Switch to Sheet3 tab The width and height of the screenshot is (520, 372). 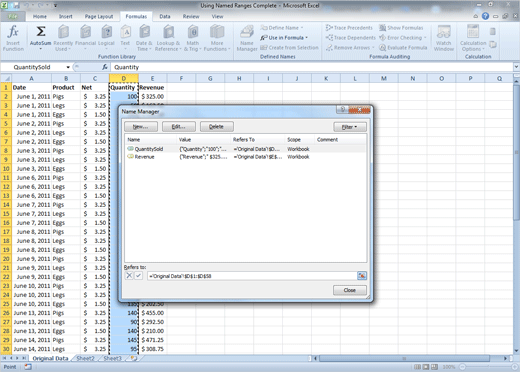tap(112, 358)
